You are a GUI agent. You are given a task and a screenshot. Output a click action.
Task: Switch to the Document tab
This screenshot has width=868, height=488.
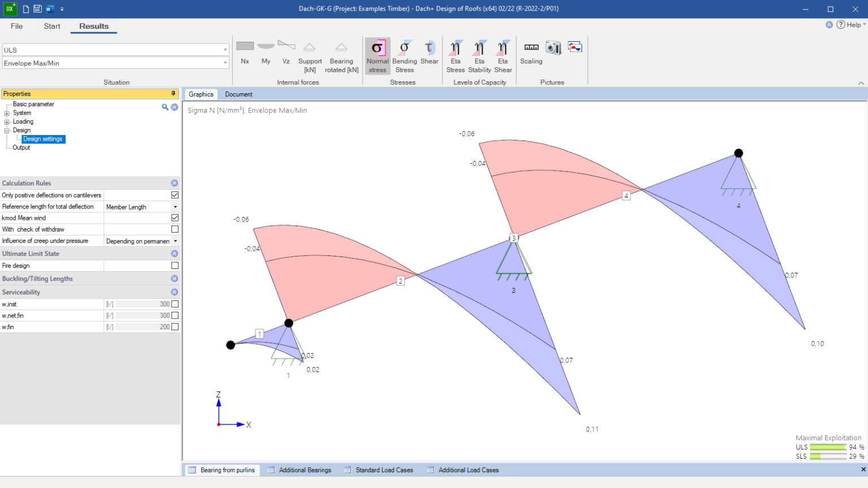click(238, 94)
